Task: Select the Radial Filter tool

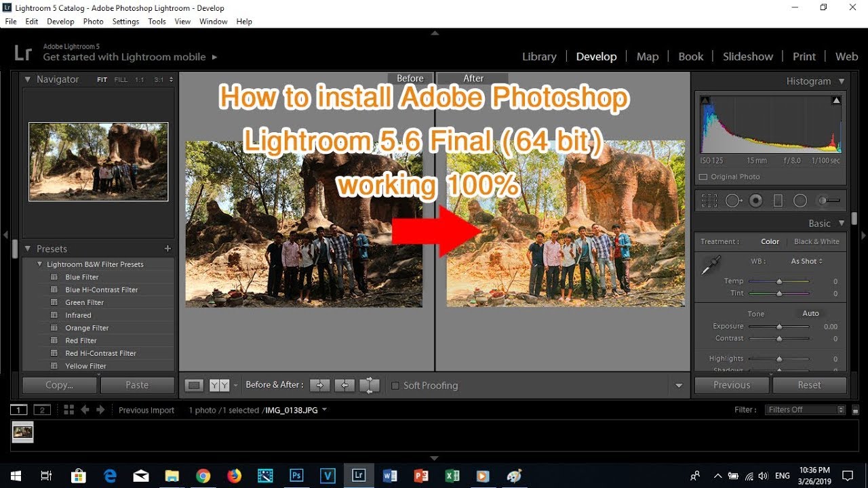Action: tap(800, 201)
